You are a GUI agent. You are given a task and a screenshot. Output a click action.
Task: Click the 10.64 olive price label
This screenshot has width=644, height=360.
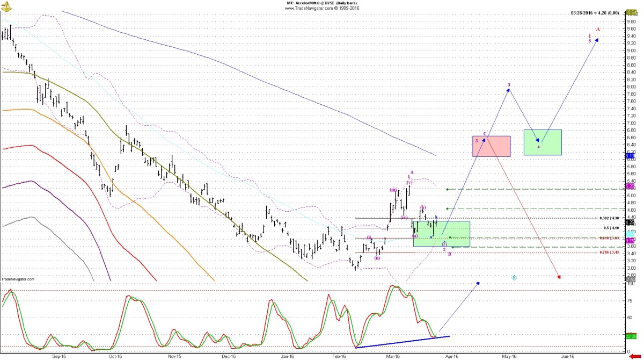point(631,12)
